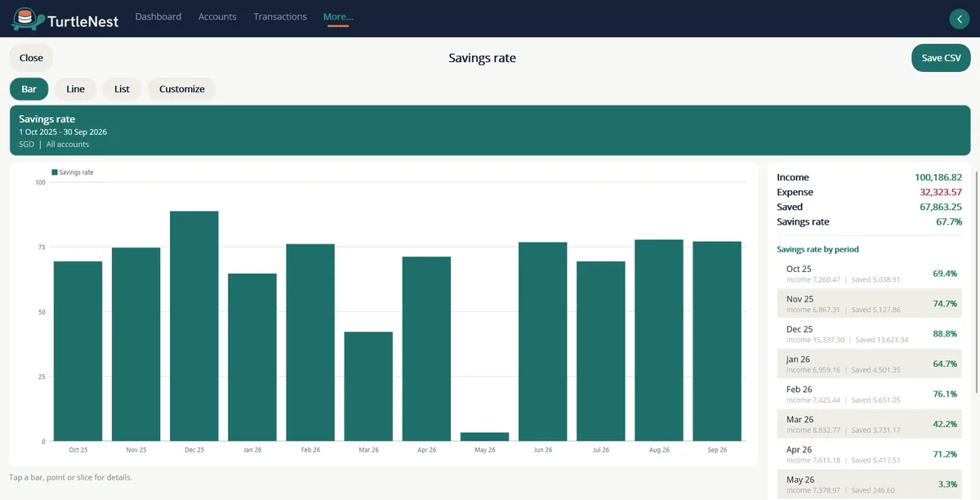Click the date range 1 Oct 2025 - 30 Sep 2026

pyautogui.click(x=63, y=132)
